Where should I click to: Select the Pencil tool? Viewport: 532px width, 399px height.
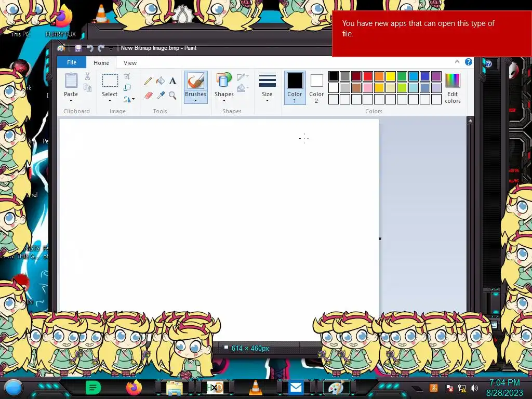148,81
